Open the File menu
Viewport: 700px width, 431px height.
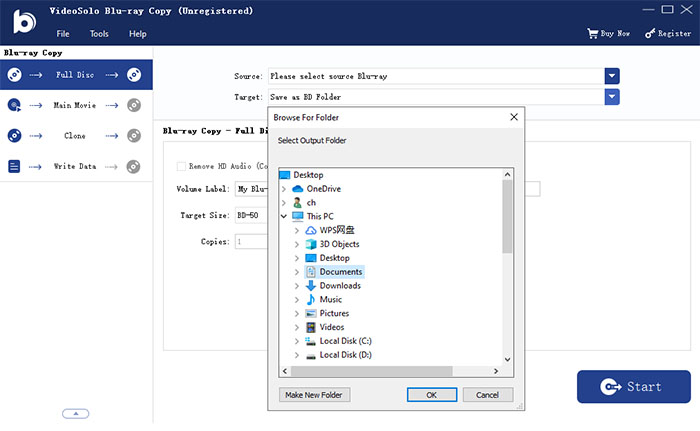click(x=63, y=34)
